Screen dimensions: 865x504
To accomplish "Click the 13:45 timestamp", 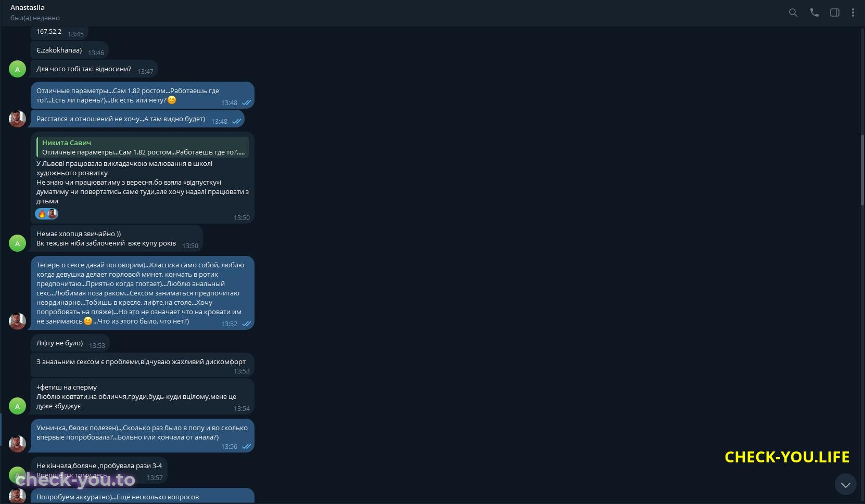I will 75,34.
